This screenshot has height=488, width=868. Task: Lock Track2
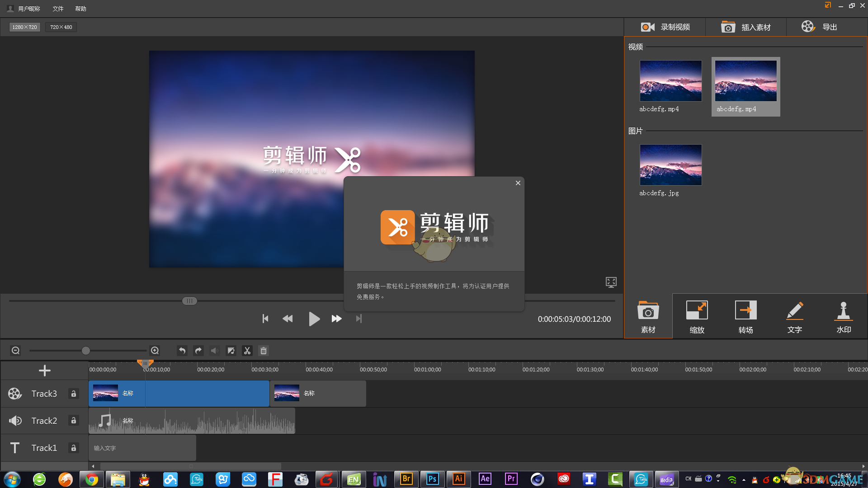[73, 421]
